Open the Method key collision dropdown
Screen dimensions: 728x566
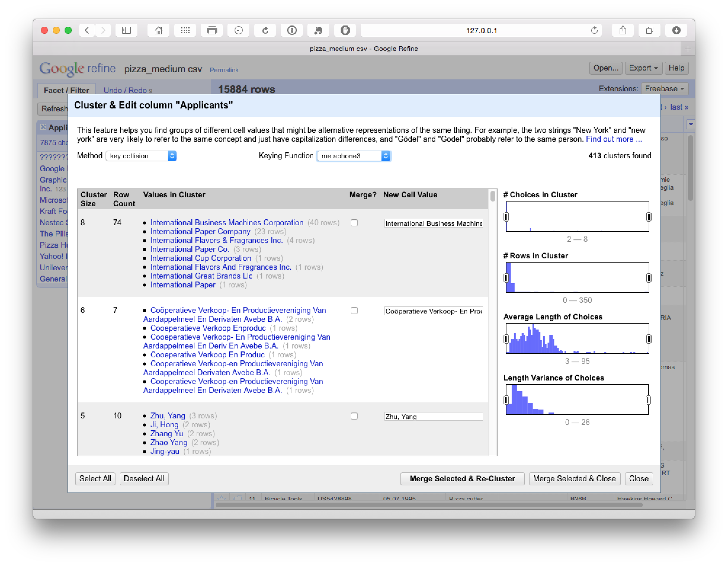click(141, 156)
